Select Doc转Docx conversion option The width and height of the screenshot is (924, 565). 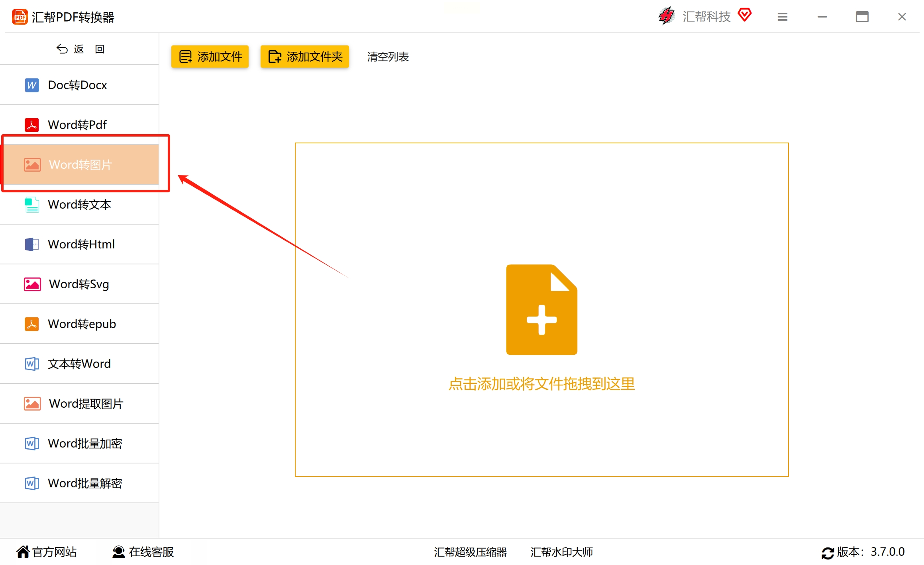78,85
